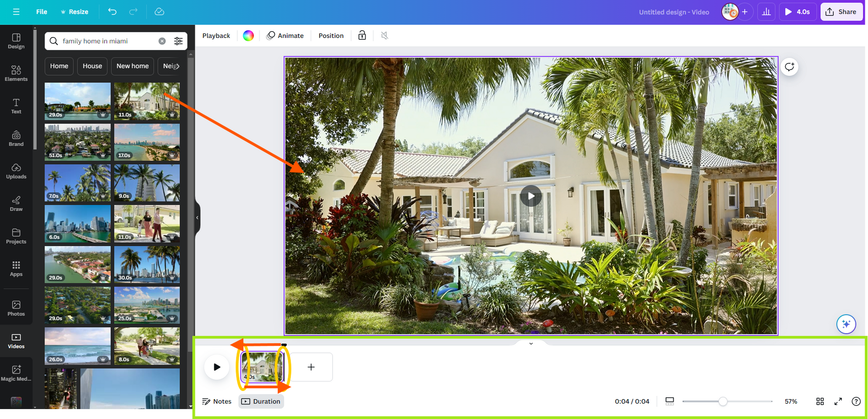Open the Design sidebar panel
This screenshot has height=419, width=868.
[16, 41]
